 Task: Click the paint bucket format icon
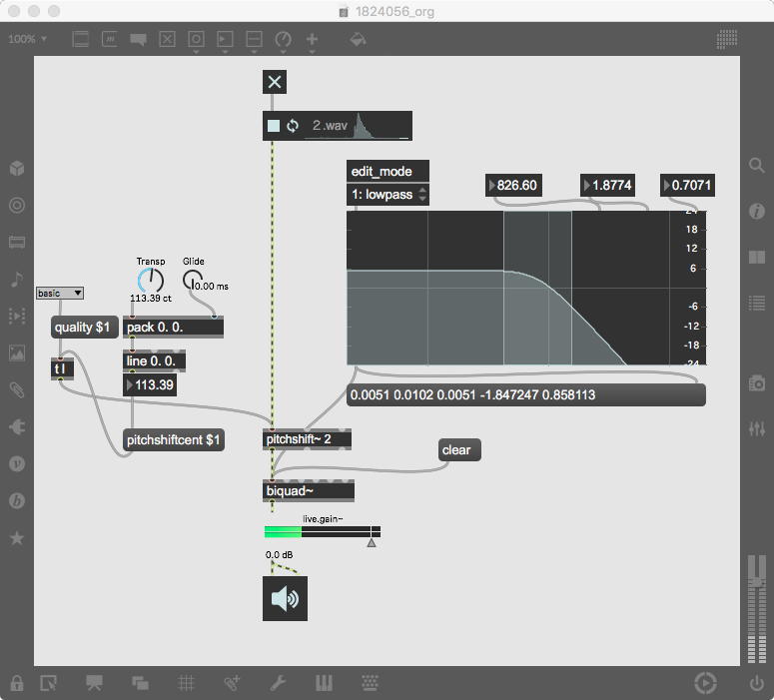[358, 39]
